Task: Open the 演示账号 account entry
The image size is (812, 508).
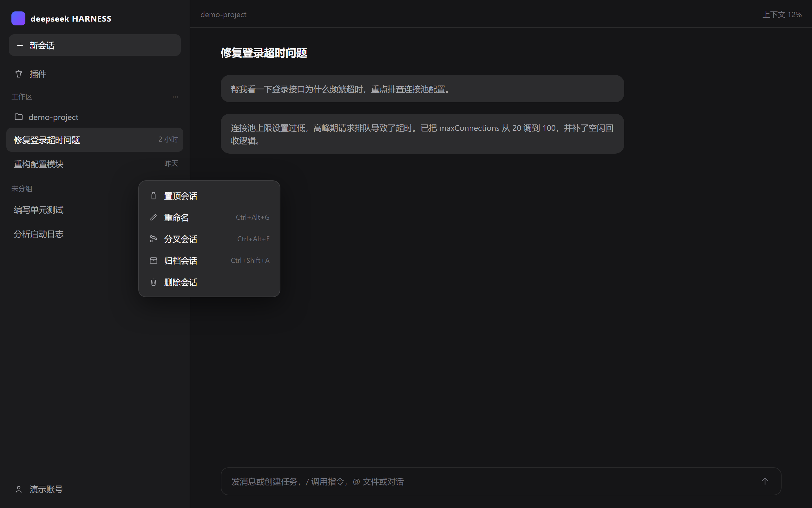Action: 95,489
